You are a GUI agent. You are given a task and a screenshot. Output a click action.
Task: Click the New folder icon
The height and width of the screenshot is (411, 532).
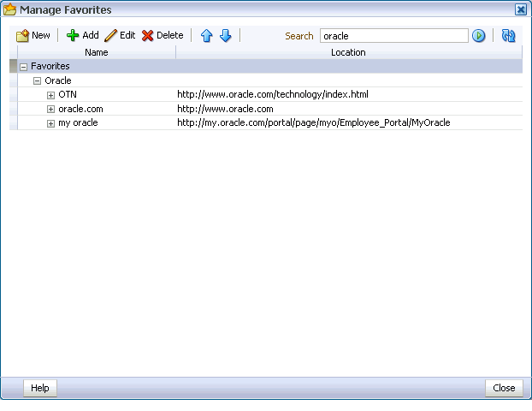click(x=23, y=36)
